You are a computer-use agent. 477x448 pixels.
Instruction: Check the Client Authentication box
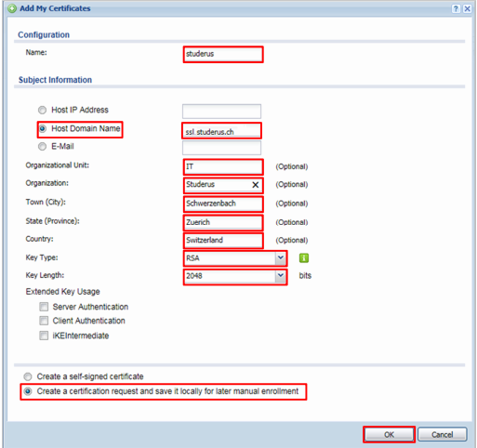44,321
